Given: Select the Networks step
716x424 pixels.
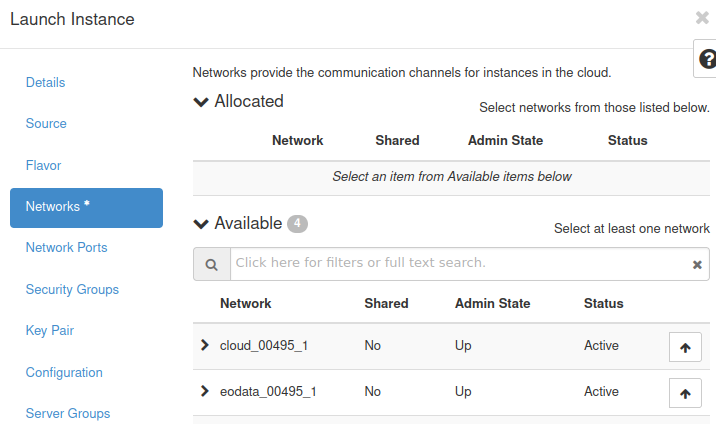Looking at the screenshot, I should click(86, 207).
